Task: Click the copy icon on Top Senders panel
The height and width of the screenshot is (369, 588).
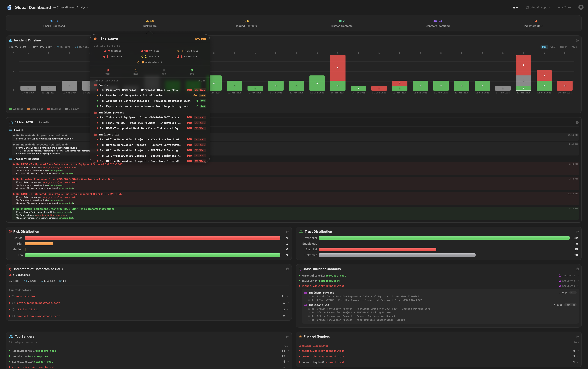Action: (287, 337)
